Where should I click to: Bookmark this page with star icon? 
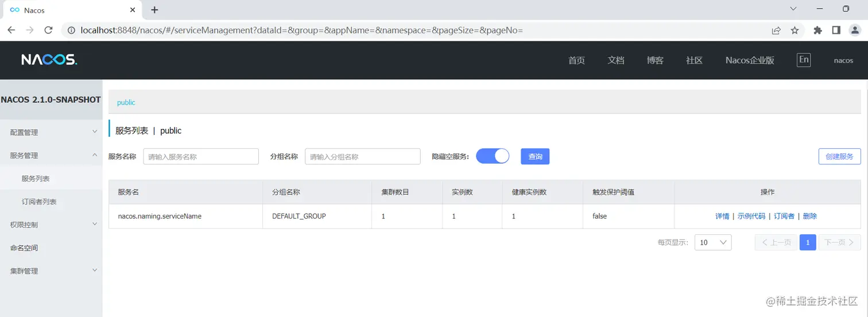[x=795, y=30]
